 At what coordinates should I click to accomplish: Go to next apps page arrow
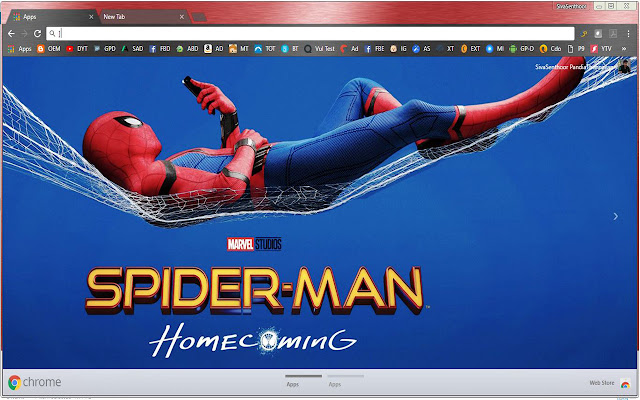point(616,216)
